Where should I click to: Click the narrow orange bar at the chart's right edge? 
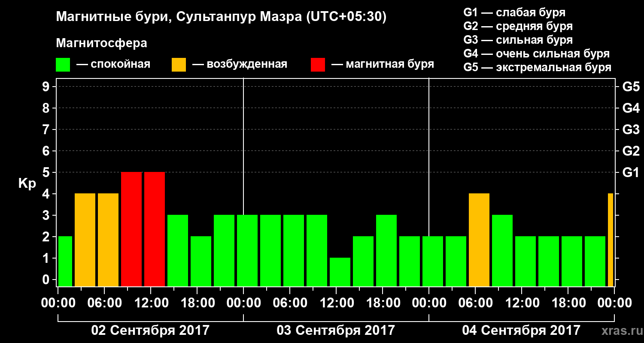point(611,240)
